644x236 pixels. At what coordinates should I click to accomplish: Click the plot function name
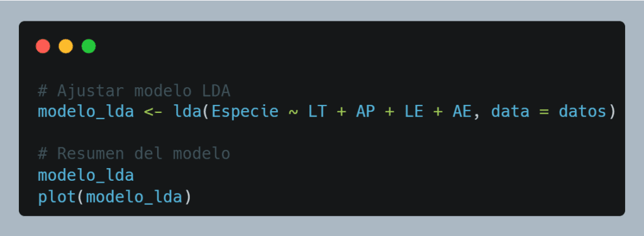[57, 197]
